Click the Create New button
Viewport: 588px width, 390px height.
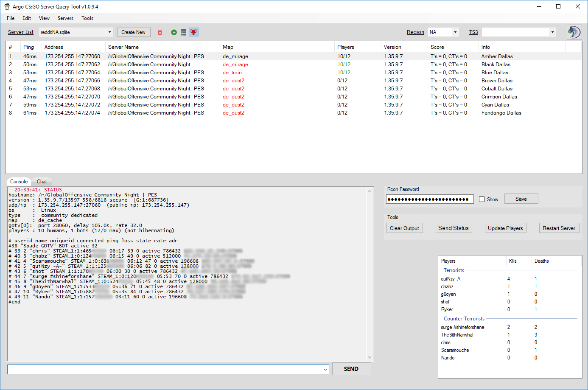point(133,32)
